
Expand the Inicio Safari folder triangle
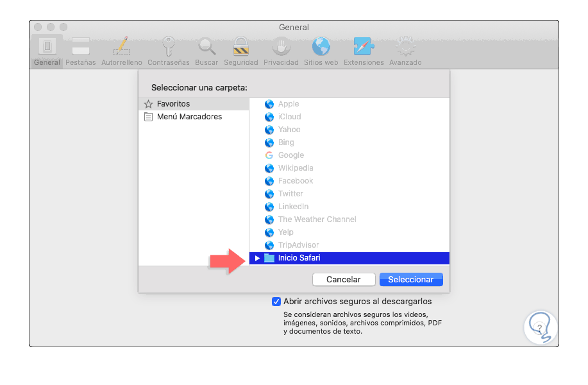point(257,258)
